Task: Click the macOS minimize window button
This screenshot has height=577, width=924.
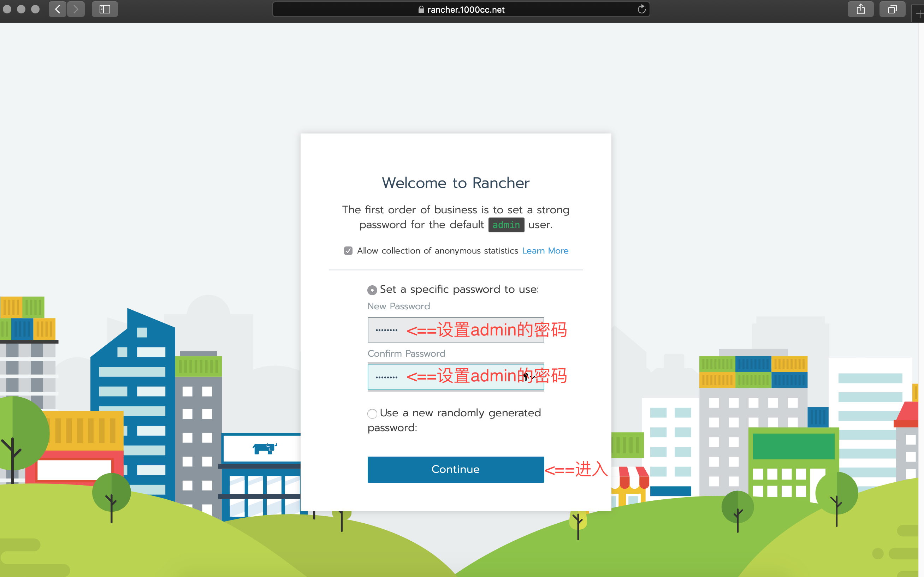Action: 21,9
